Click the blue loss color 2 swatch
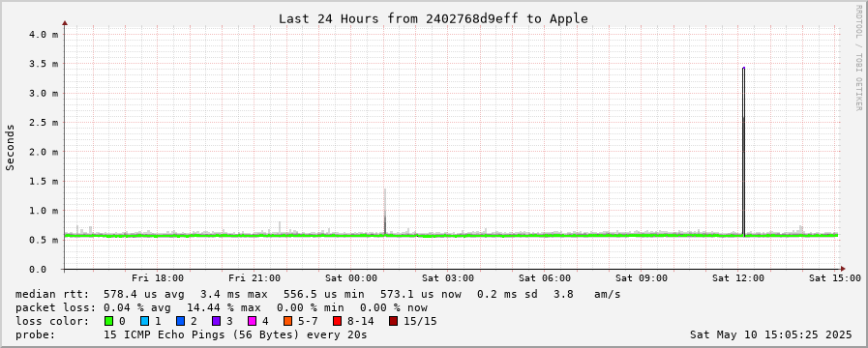The height and width of the screenshot is (348, 868). click(x=180, y=321)
